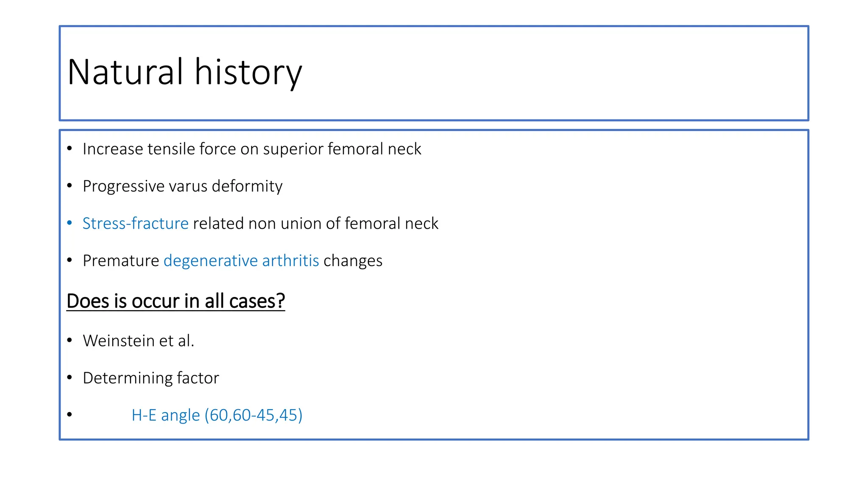Select Progressive varus deformity line

coord(183,186)
